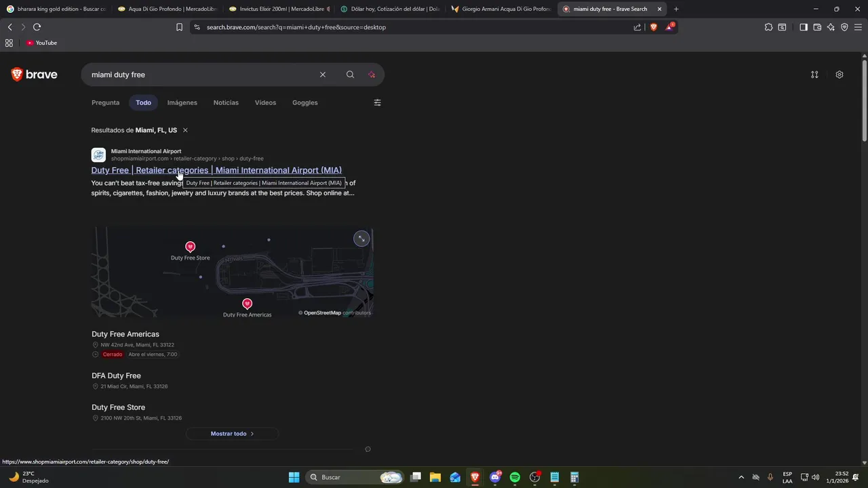Open the taskbar volume control
The image size is (868, 488).
pos(815,477)
